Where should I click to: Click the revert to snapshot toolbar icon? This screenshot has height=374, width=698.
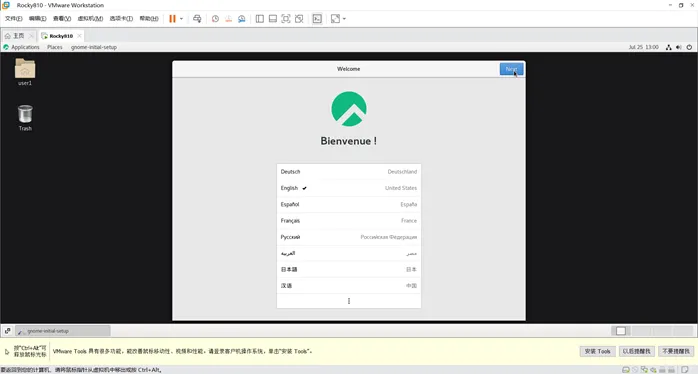(228, 19)
